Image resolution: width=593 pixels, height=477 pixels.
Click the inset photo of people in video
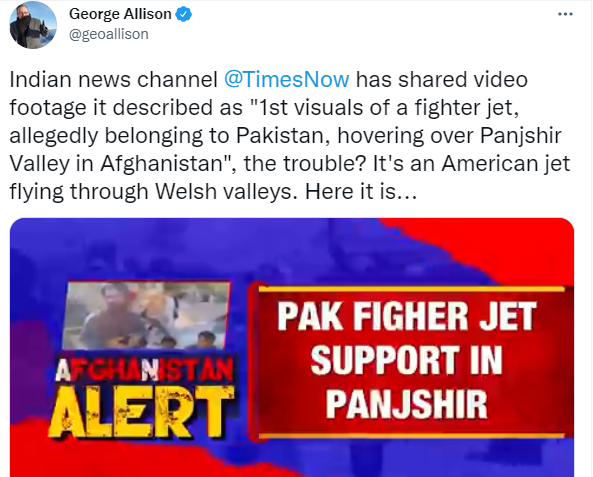coord(146,315)
